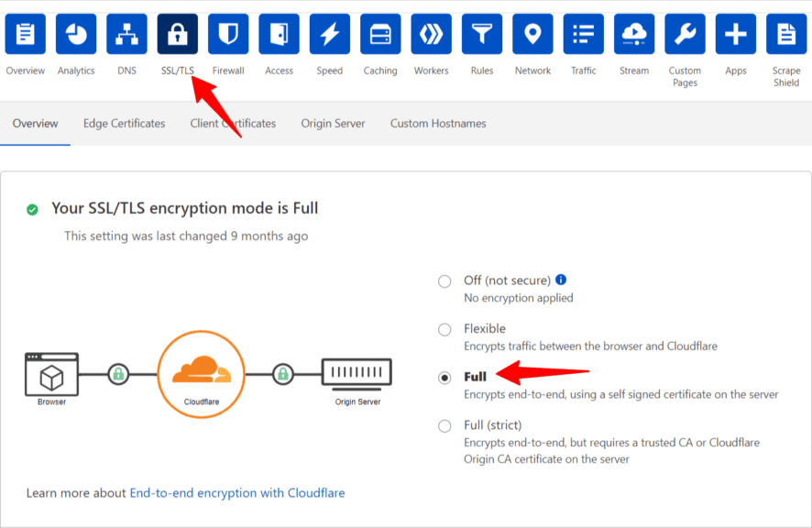Click 'Encrypts traffic between the browser and Cloudflare'
Screen dimensions: 812x528
click(591, 346)
